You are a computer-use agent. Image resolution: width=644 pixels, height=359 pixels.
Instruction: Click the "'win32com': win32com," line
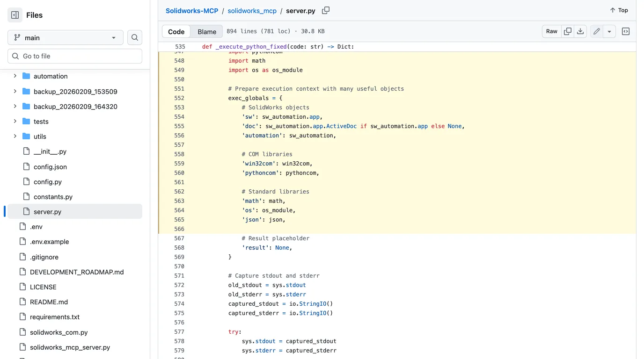pyautogui.click(x=277, y=164)
